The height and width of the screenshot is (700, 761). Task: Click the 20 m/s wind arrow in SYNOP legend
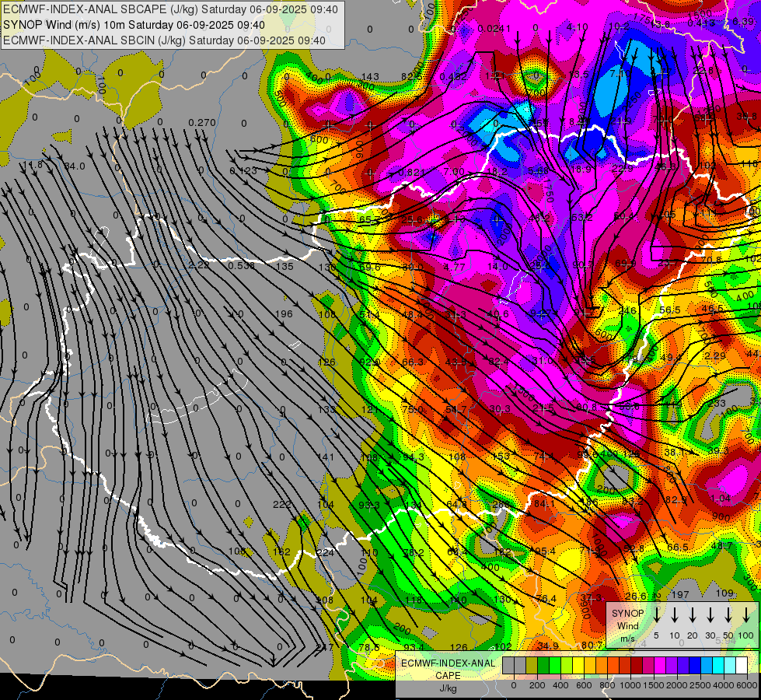693,615
